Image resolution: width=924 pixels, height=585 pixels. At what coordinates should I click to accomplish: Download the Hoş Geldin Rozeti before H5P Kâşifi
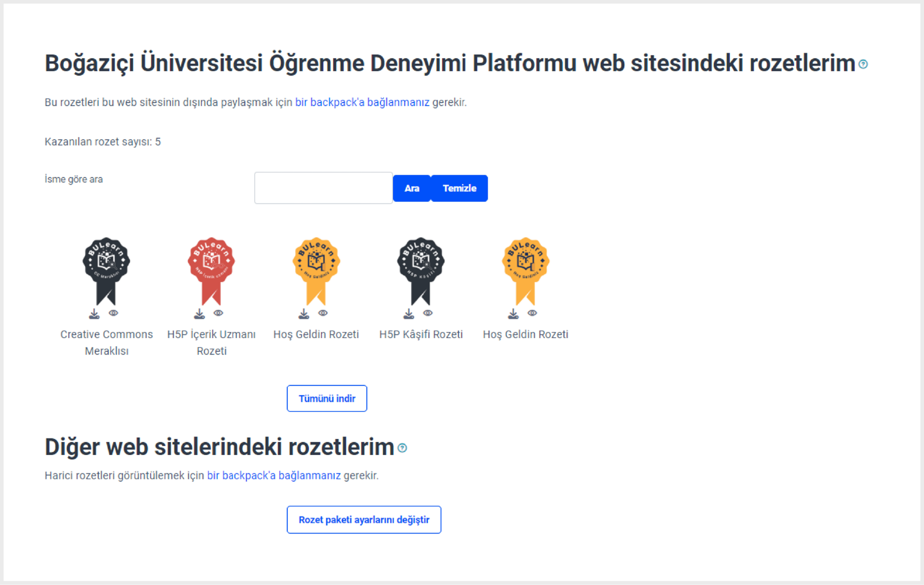[x=304, y=314]
